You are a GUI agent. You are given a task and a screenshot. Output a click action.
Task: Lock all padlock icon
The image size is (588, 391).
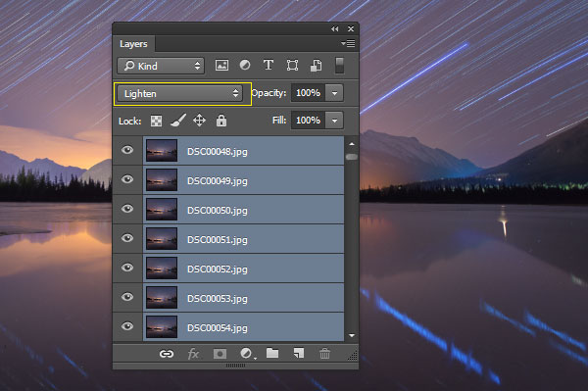click(x=221, y=121)
